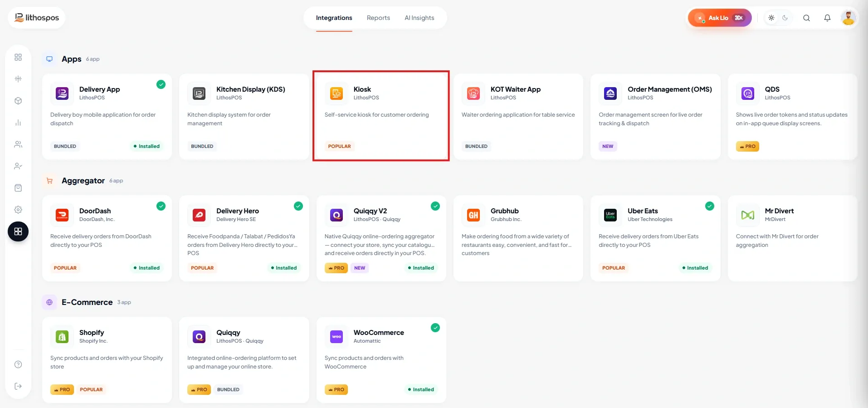
Task: Click the Apps section header
Action: [72, 59]
